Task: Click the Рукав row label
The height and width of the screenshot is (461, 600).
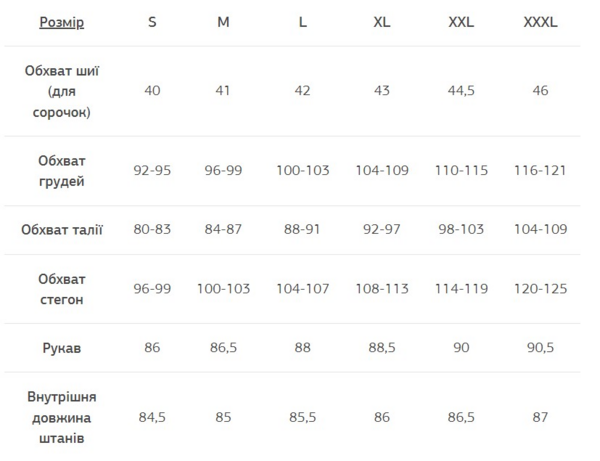Action: click(62, 348)
